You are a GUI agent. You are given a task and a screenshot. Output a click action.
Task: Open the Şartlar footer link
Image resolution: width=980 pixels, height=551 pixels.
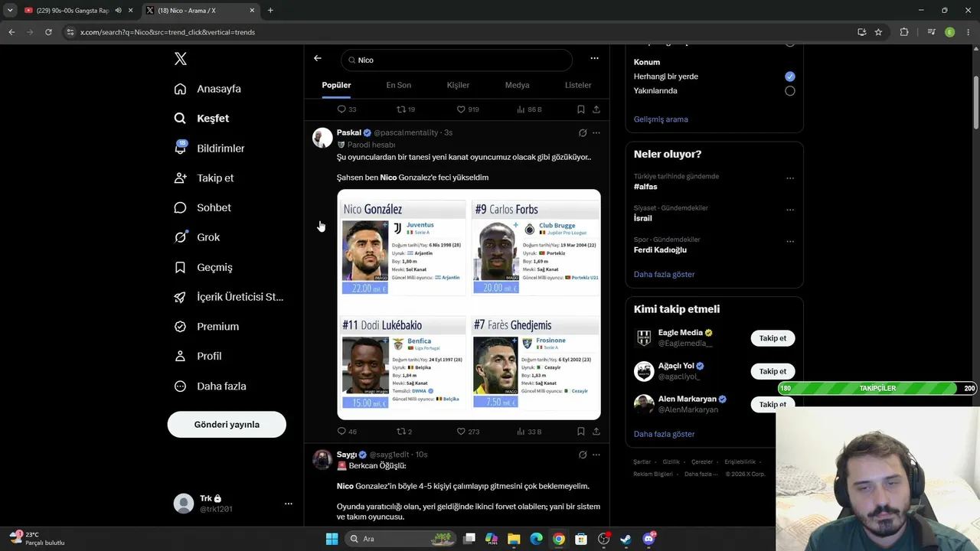642,462
